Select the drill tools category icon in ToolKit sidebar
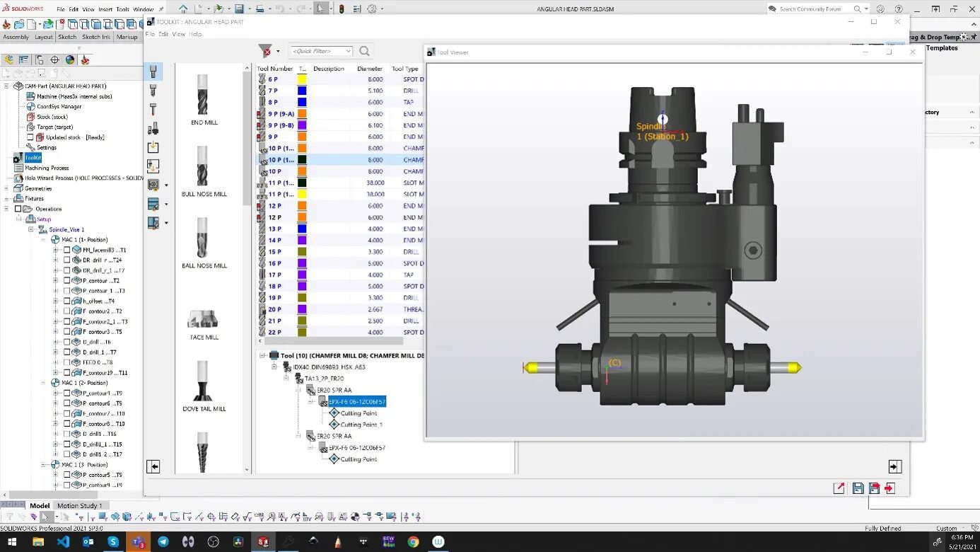The height and width of the screenshot is (552, 980). coord(153,91)
